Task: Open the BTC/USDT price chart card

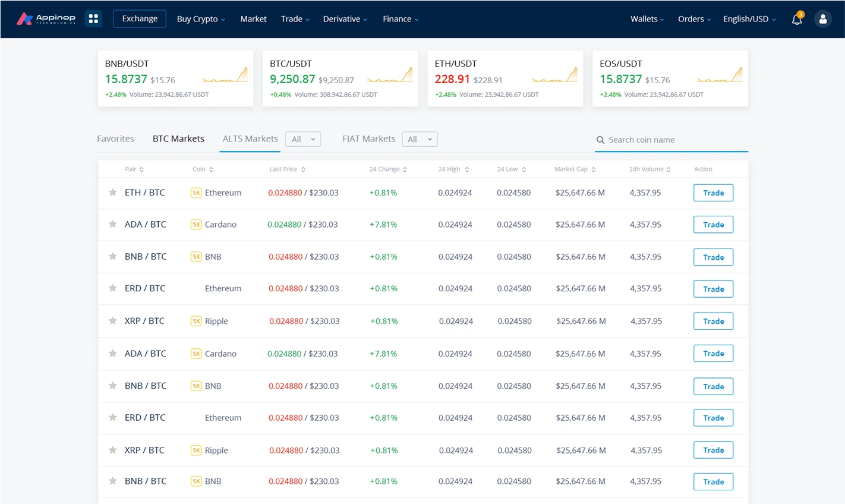Action: [x=340, y=78]
